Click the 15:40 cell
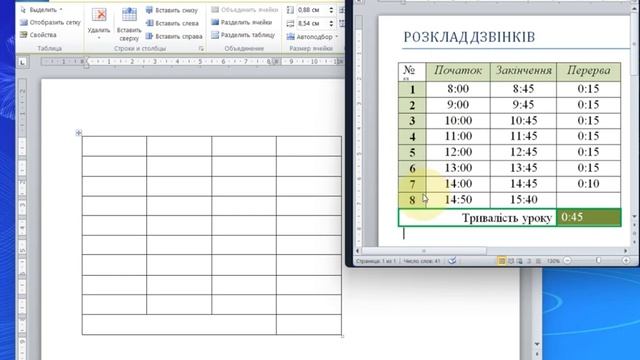Viewport: 640px width, 360px height. tap(523, 200)
